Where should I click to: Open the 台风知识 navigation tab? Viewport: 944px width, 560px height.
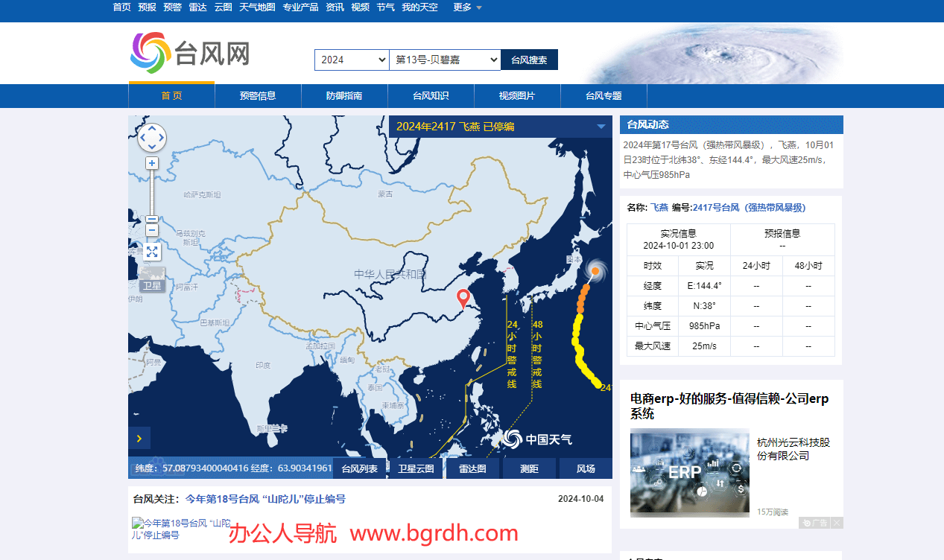click(431, 96)
